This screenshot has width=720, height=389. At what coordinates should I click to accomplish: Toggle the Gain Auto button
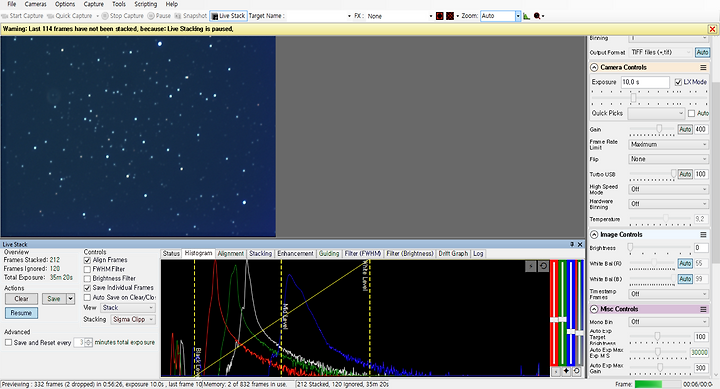click(685, 130)
